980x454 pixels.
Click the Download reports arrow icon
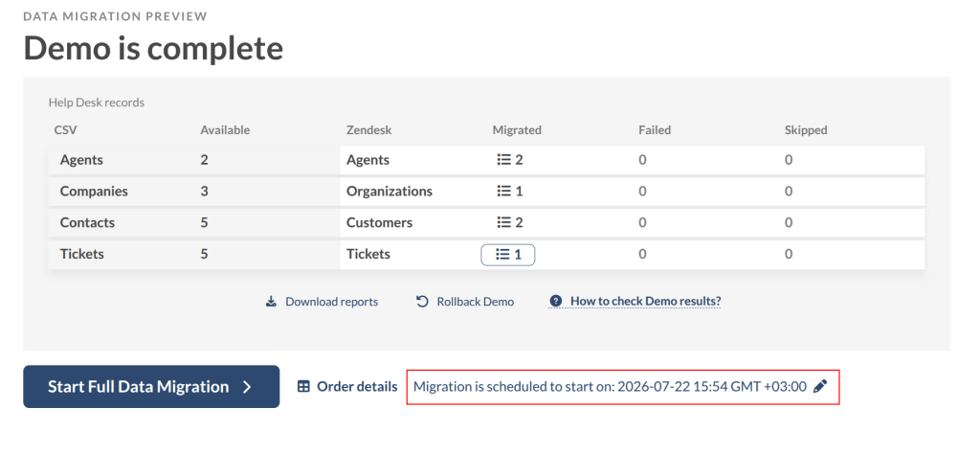point(271,302)
